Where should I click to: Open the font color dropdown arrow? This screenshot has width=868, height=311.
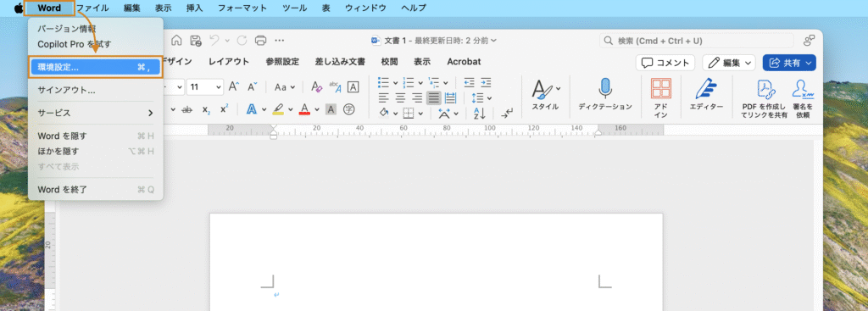coord(317,109)
